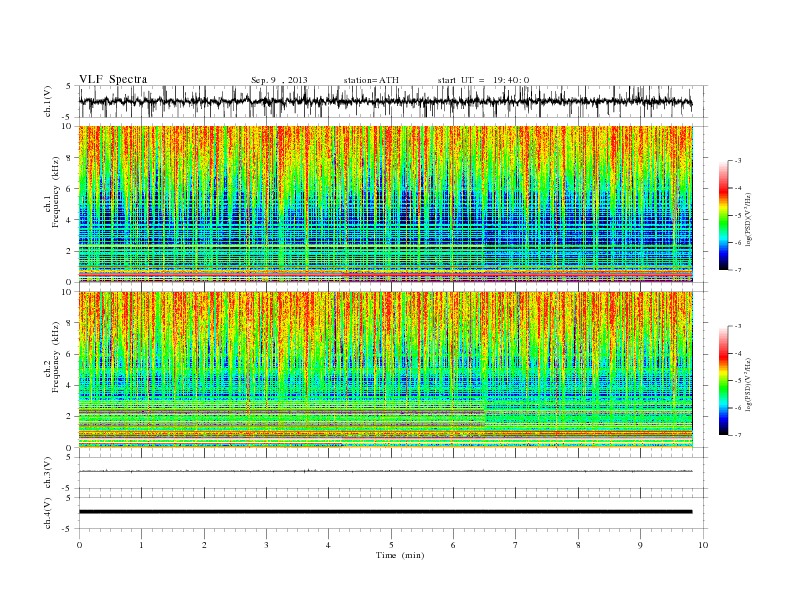Click the "2" kHz tick on ch.1 frequency axis
The image size is (792, 612).
69,251
